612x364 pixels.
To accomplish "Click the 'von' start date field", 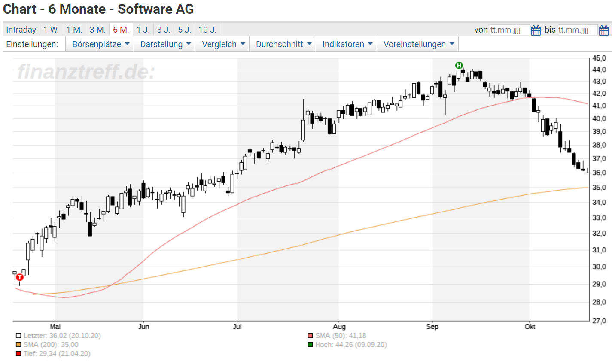I will (509, 30).
